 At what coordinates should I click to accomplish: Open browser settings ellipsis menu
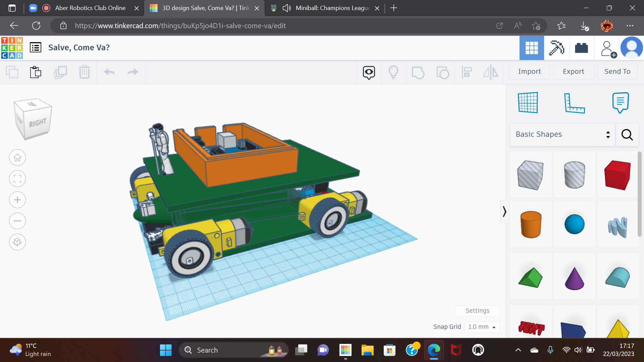(630, 26)
